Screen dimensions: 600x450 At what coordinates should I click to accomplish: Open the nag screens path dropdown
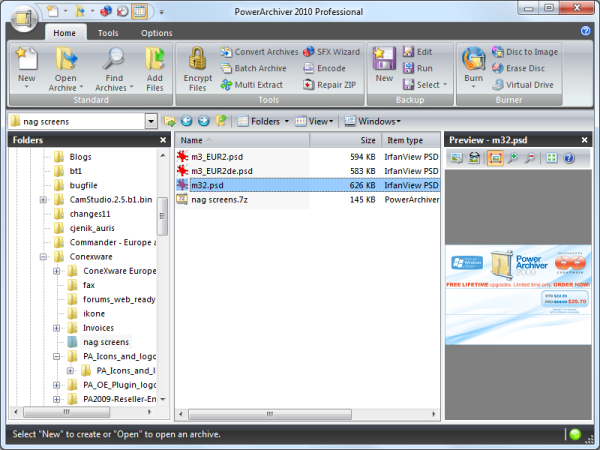(151, 121)
